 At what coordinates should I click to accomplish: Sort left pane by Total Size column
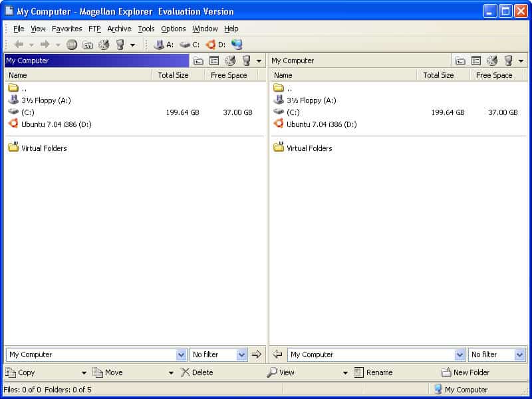click(173, 75)
